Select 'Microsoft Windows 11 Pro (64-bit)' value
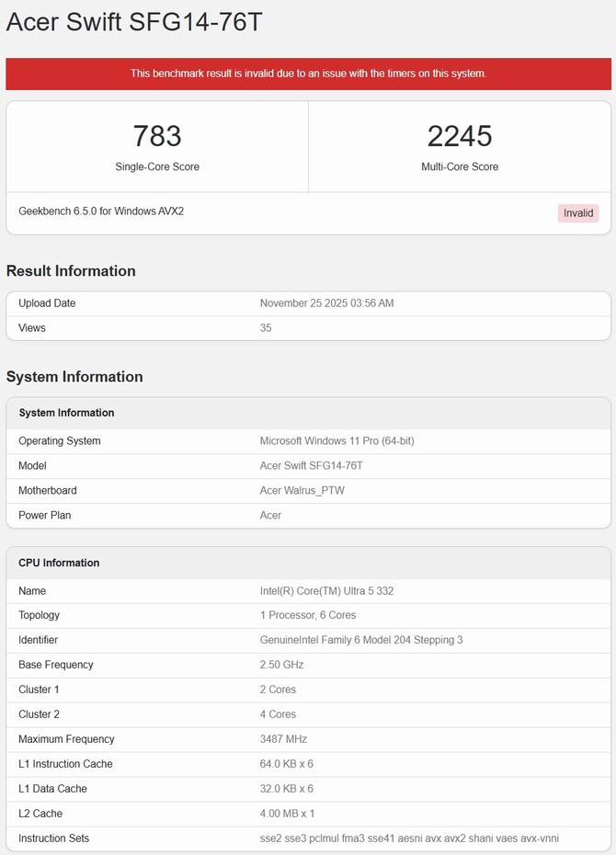Viewport: 616px width, 855px height. click(337, 440)
